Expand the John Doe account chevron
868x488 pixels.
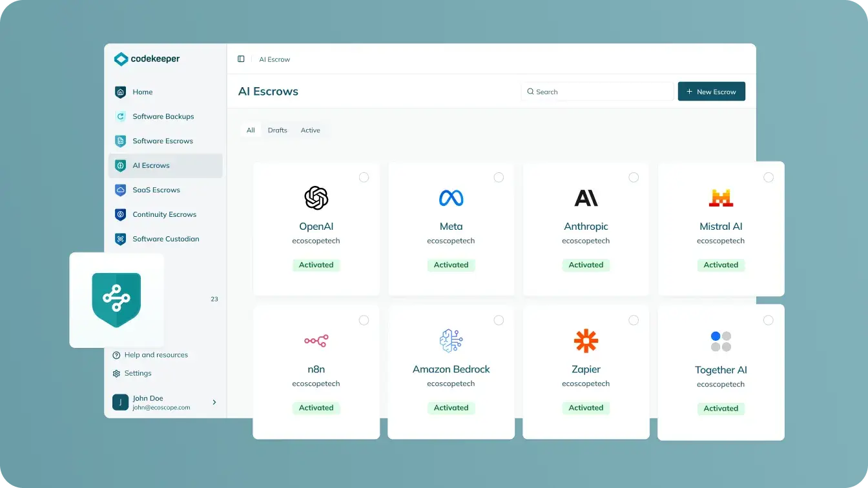point(214,402)
